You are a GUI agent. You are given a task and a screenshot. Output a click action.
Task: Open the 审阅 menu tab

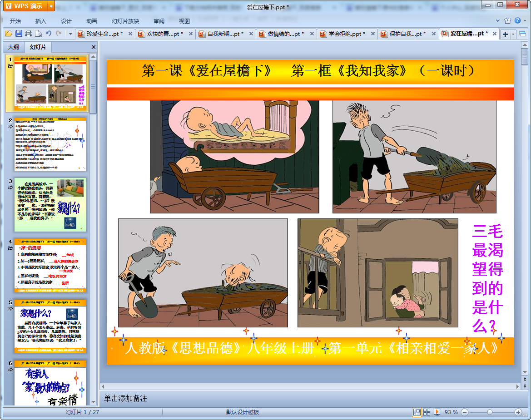coord(159,21)
